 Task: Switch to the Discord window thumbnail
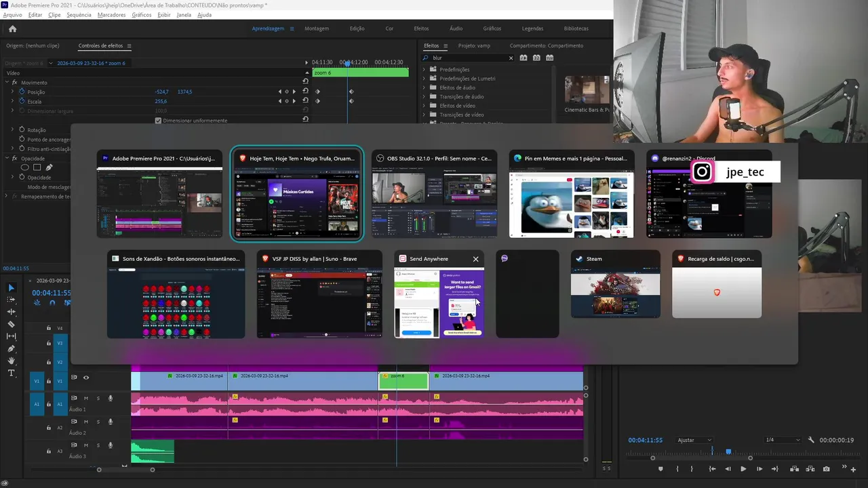pos(709,194)
